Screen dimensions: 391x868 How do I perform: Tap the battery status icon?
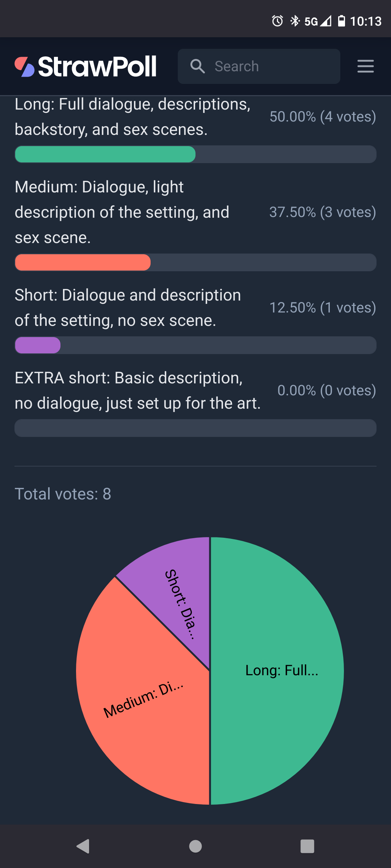341,21
